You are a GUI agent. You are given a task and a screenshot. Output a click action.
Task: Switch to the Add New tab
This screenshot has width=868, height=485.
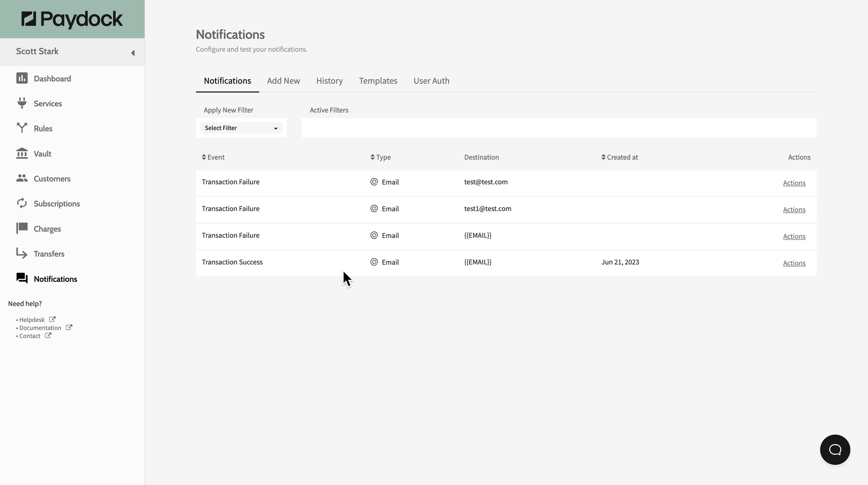click(283, 81)
